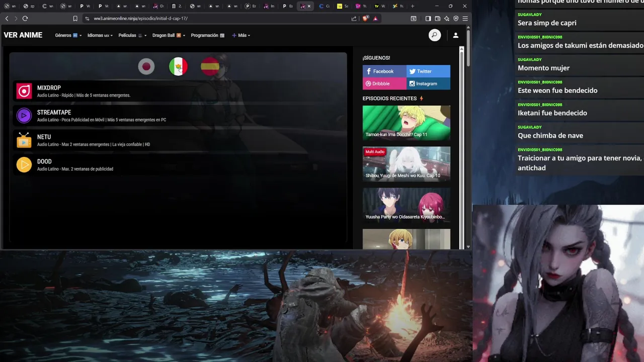The image size is (644, 362).
Task: Expand the Películas dropdown menu
Action: [133, 35]
